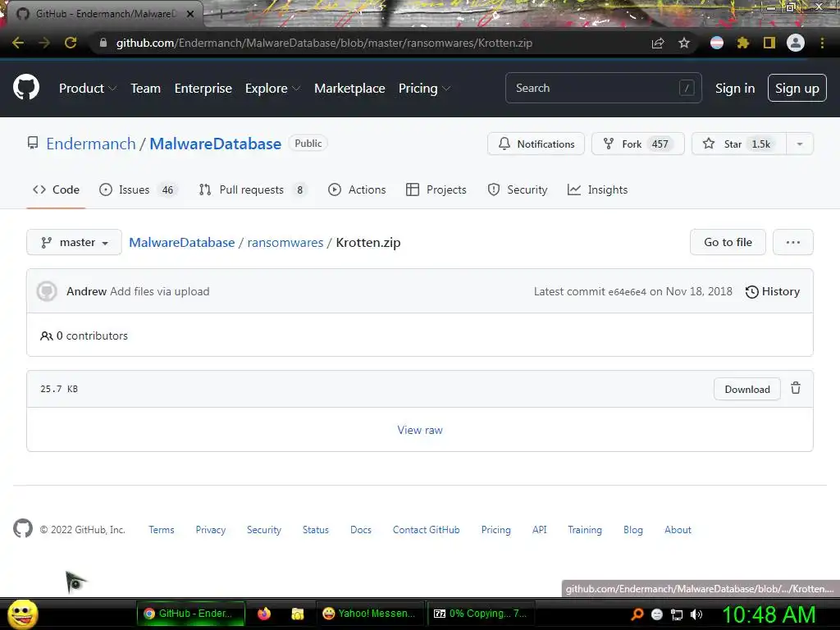The image size is (840, 630).
Task: Open the footer Contact GitHub link
Action: click(426, 530)
